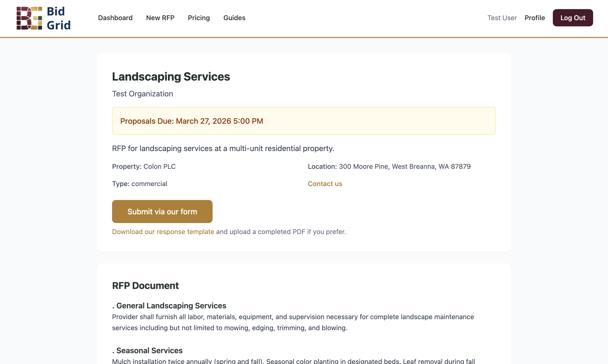Open the Dashboard page
Viewport: 608px width, 364px height.
115,18
